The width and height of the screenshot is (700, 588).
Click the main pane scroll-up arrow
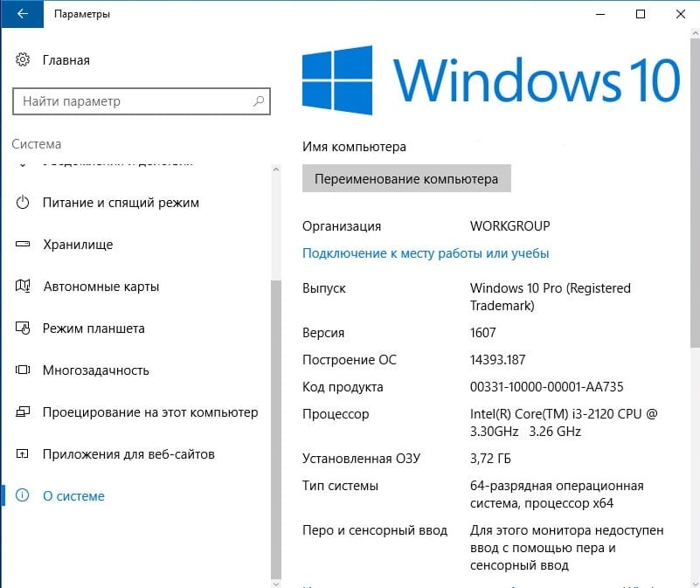695,33
